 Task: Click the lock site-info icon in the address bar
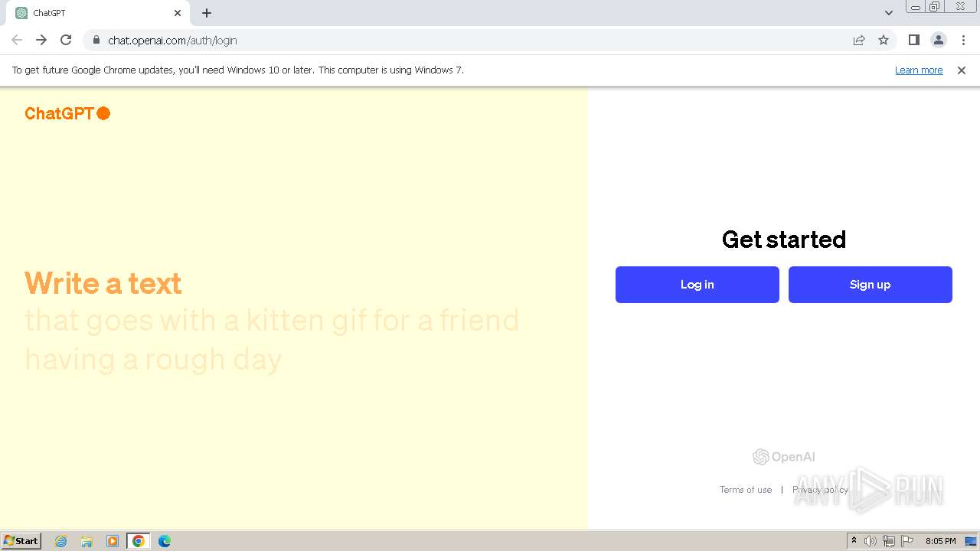96,40
